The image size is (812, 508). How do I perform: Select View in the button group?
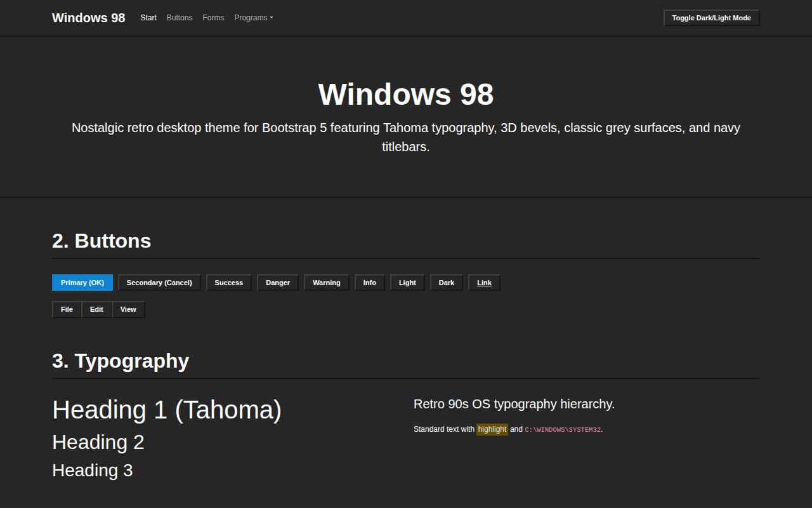click(x=128, y=309)
